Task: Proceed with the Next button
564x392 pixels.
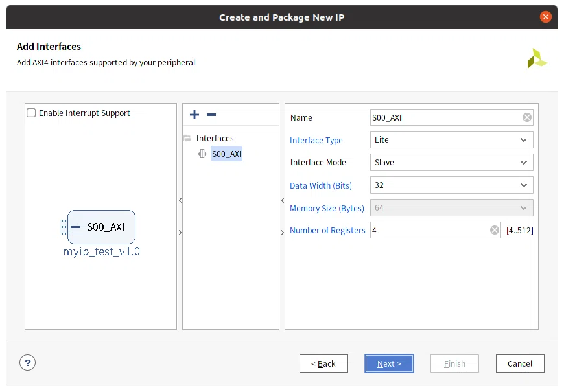Action: pos(389,363)
